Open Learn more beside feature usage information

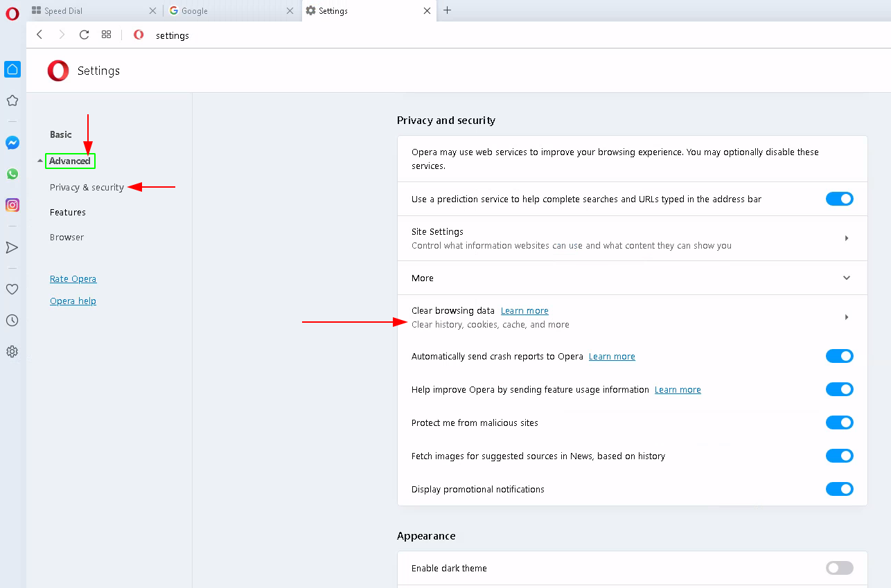pyautogui.click(x=678, y=389)
